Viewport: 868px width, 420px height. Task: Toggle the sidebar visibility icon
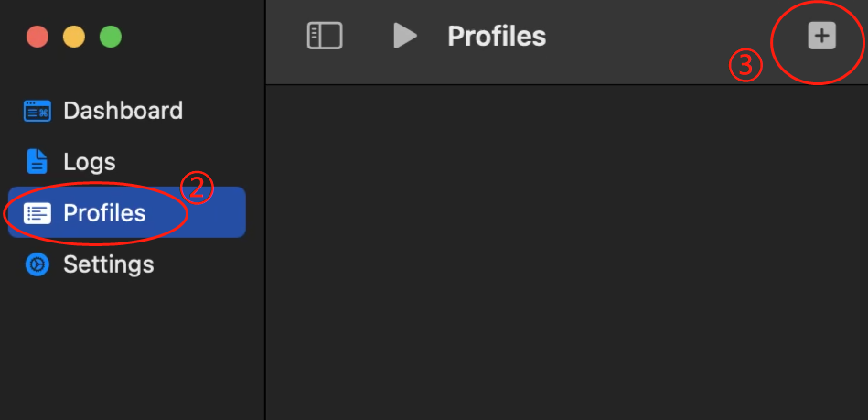point(325,36)
